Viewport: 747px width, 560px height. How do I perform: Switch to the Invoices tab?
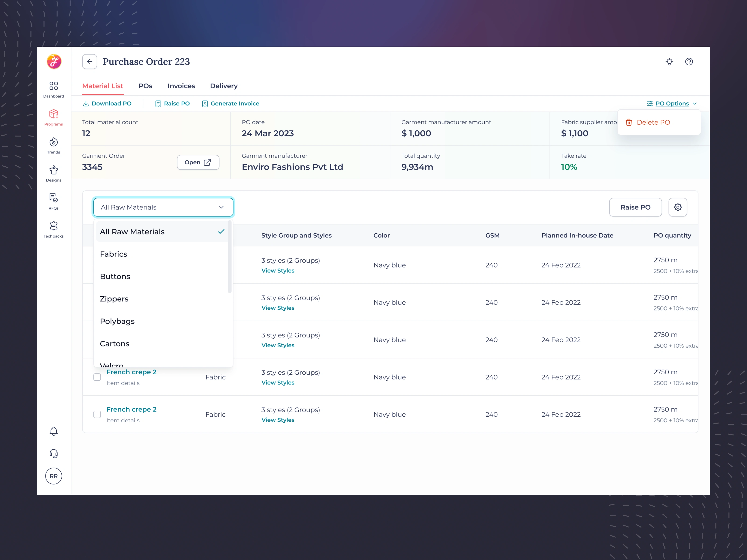click(181, 86)
